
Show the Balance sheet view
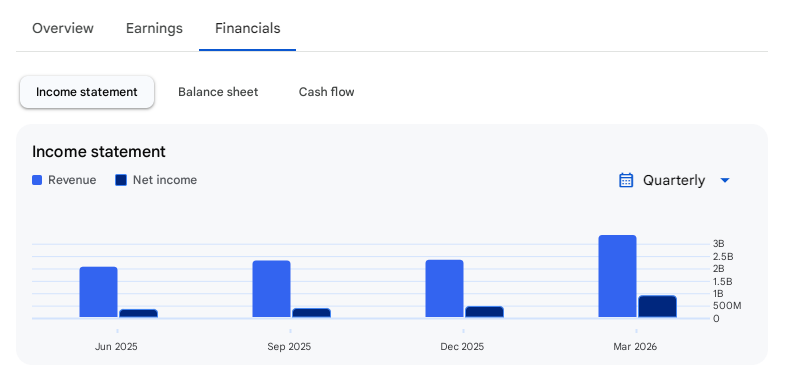coord(218,92)
